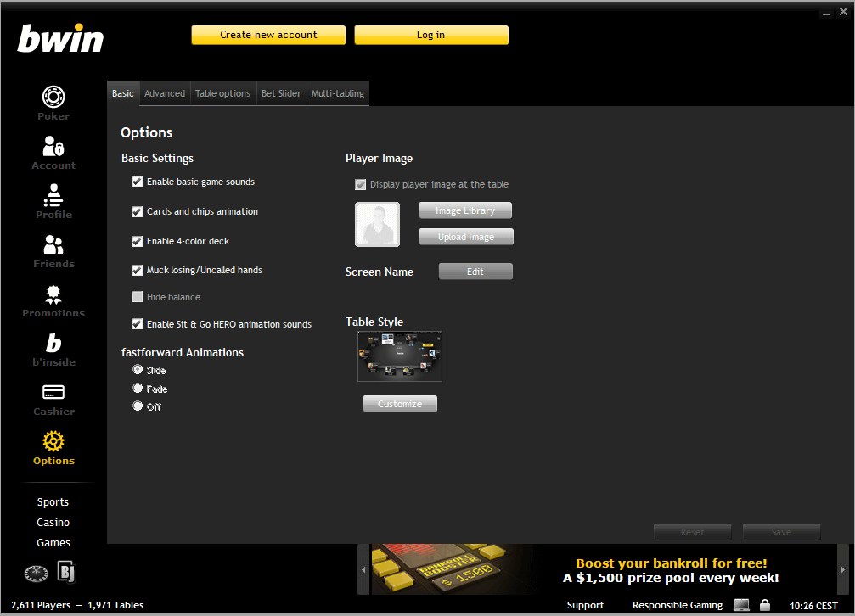
Task: Click the Boost your bankroll banner
Action: 604,569
